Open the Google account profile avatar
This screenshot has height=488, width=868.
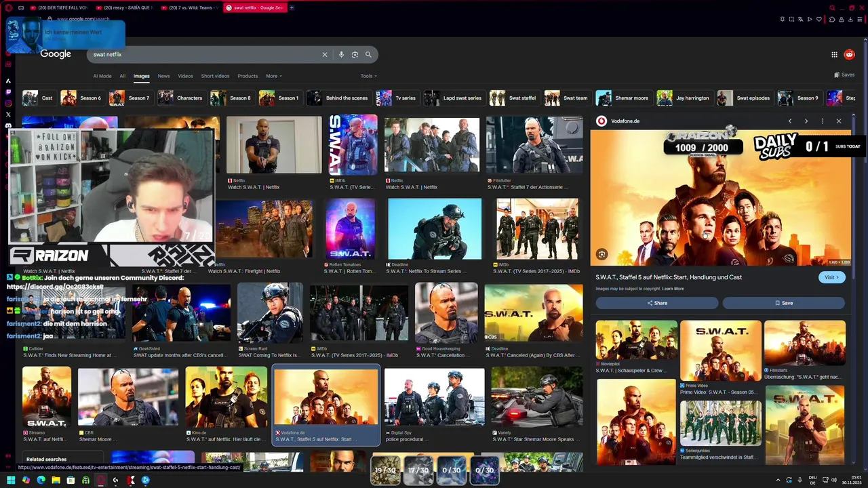[850, 55]
